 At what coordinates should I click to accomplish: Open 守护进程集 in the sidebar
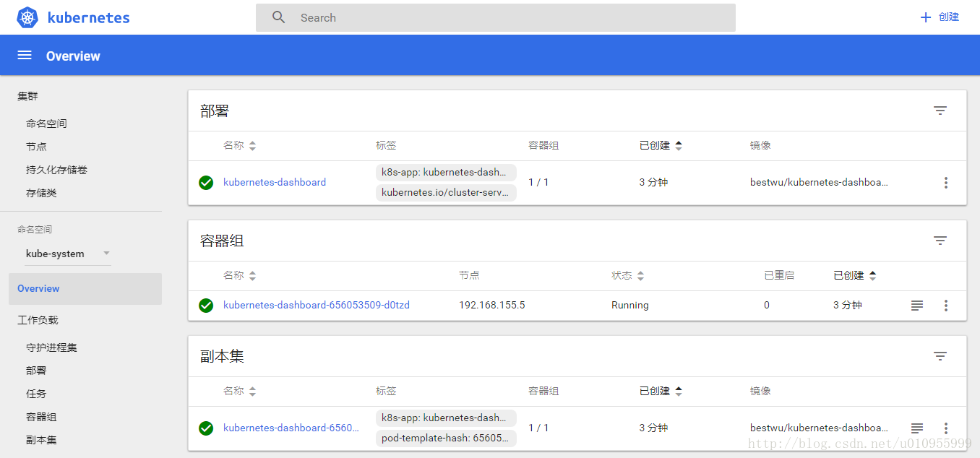tap(51, 347)
